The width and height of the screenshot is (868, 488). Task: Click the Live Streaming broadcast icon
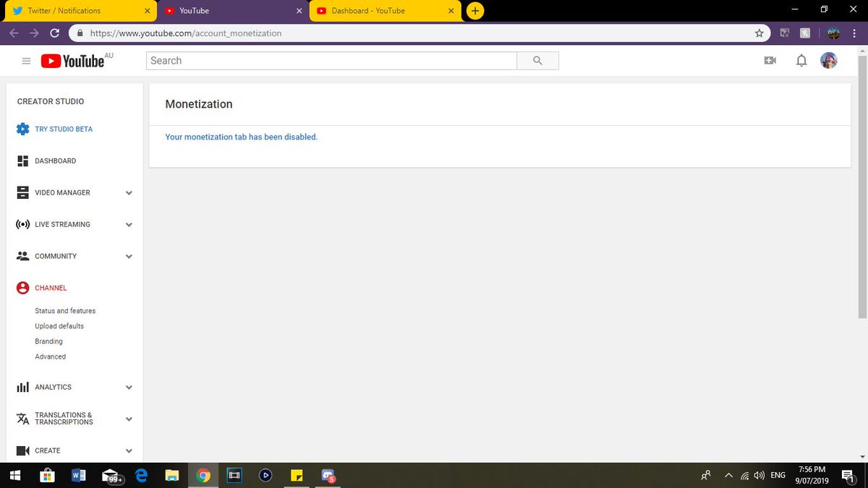tap(22, 225)
